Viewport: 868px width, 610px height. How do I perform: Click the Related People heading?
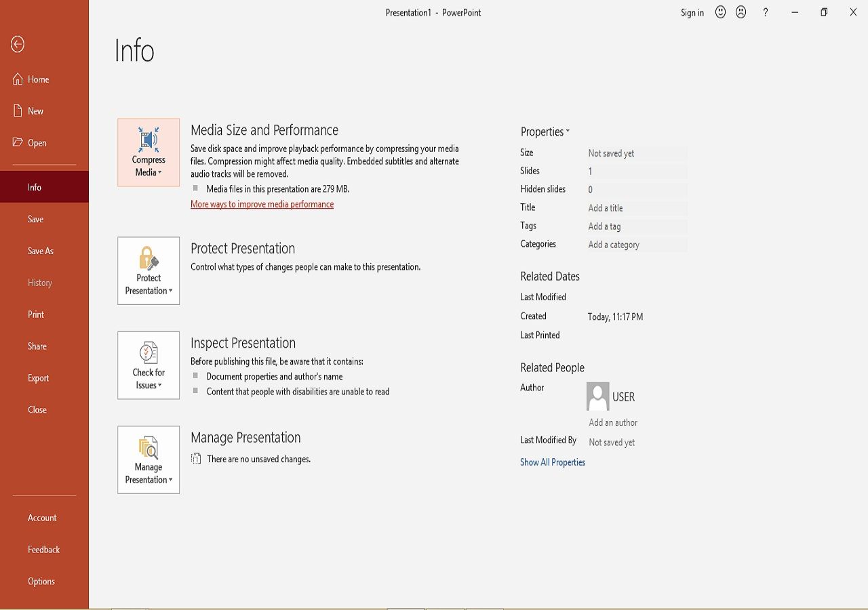pyautogui.click(x=552, y=367)
